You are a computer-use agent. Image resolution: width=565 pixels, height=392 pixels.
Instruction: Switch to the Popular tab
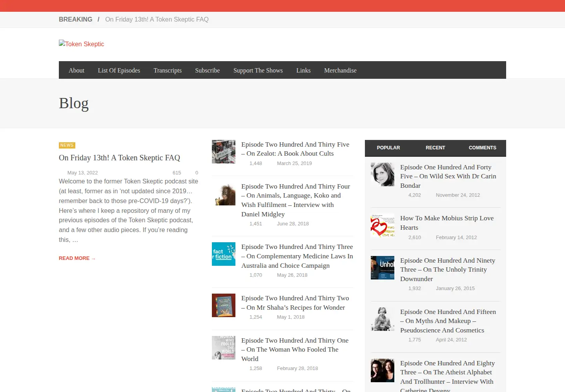(388, 148)
